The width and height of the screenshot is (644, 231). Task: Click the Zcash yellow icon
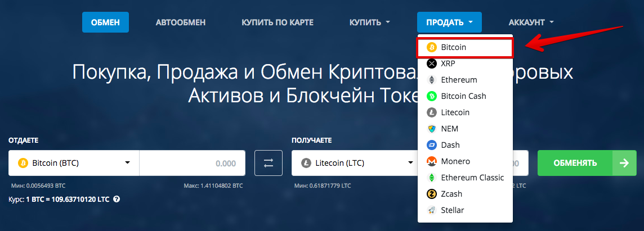click(x=431, y=194)
